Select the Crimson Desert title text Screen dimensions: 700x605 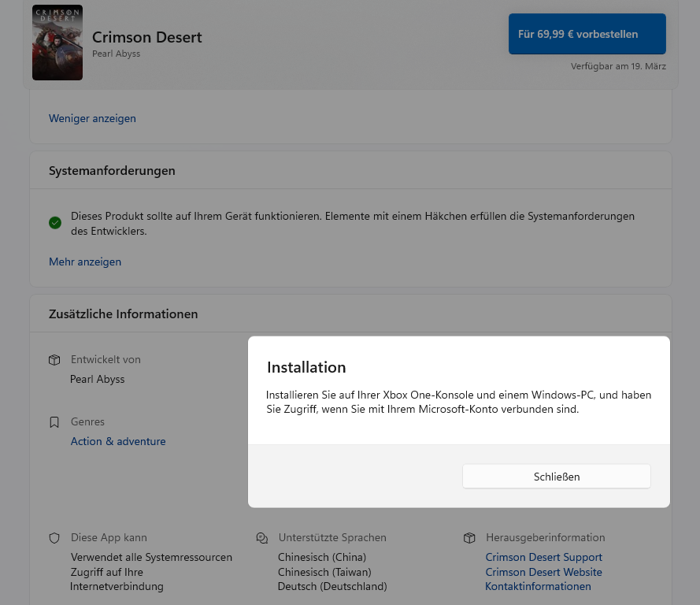pyautogui.click(x=147, y=37)
